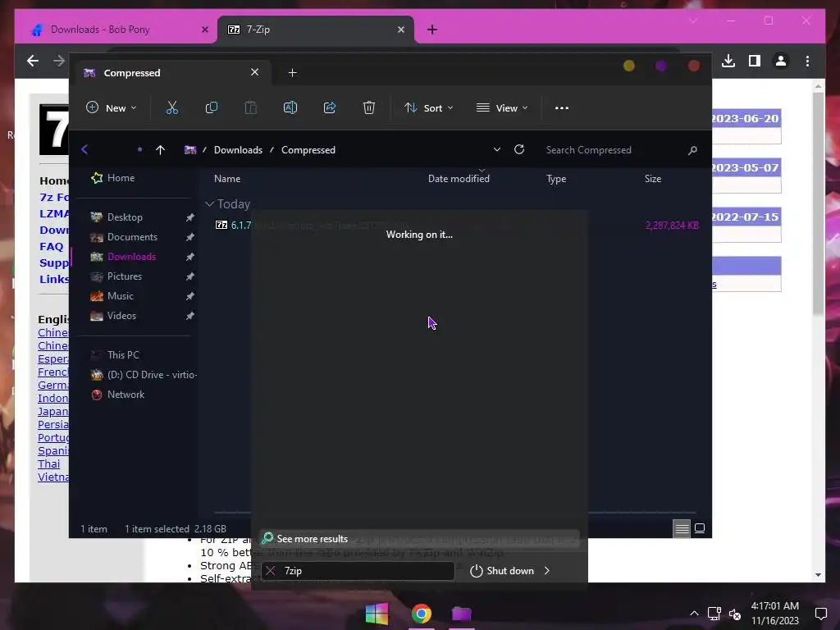The image size is (840, 630).
Task: Close the Compressed Explorer tab
Action: pos(255,72)
